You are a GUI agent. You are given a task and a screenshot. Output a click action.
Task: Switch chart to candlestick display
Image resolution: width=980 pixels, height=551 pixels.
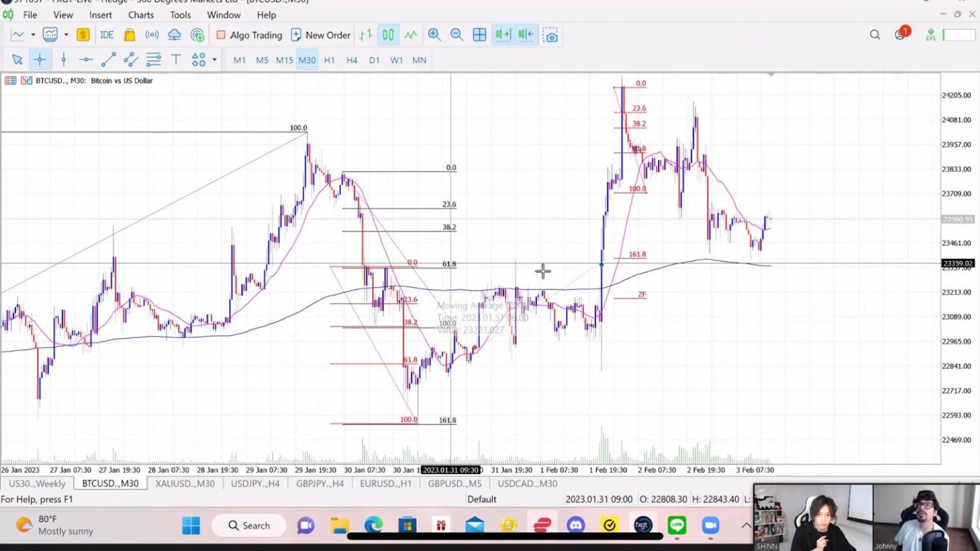(388, 35)
